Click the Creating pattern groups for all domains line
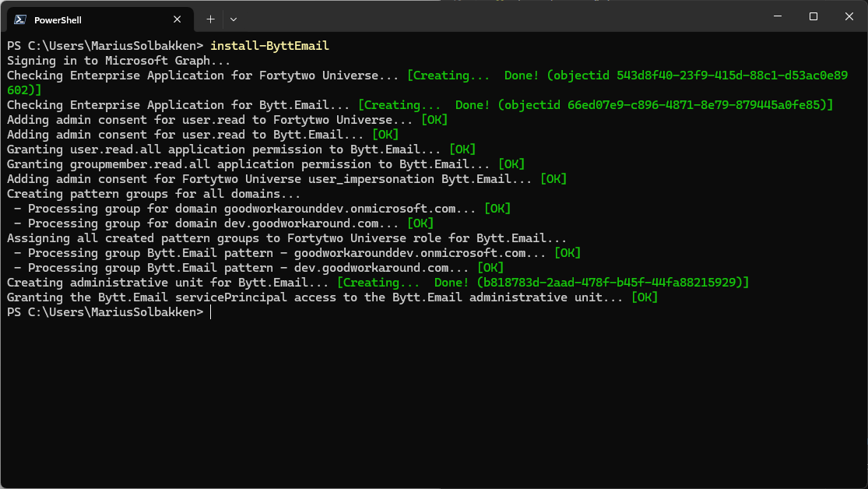This screenshot has width=868, height=489. click(153, 194)
